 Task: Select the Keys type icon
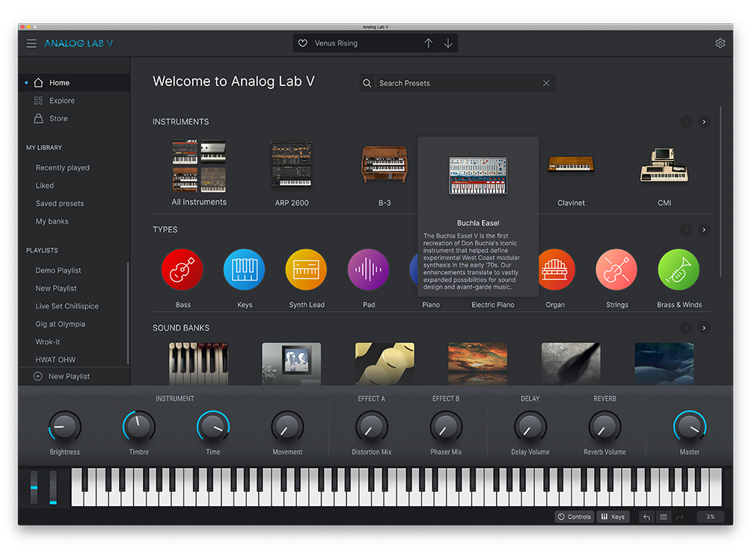pyautogui.click(x=245, y=269)
